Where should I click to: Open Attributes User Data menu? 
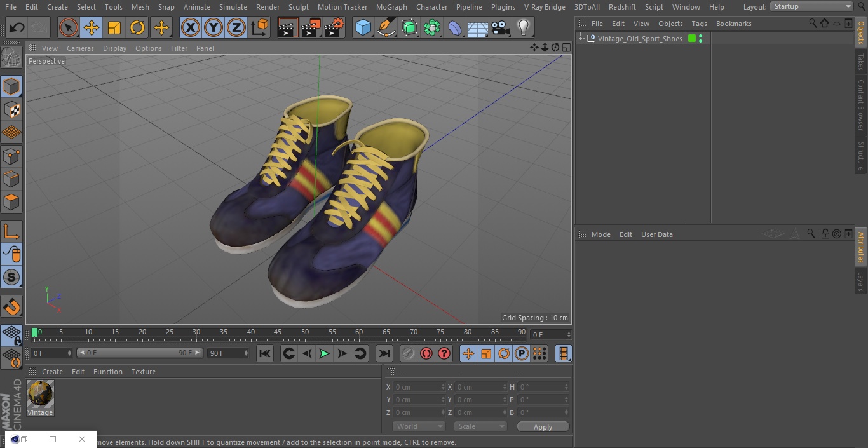(x=656, y=234)
